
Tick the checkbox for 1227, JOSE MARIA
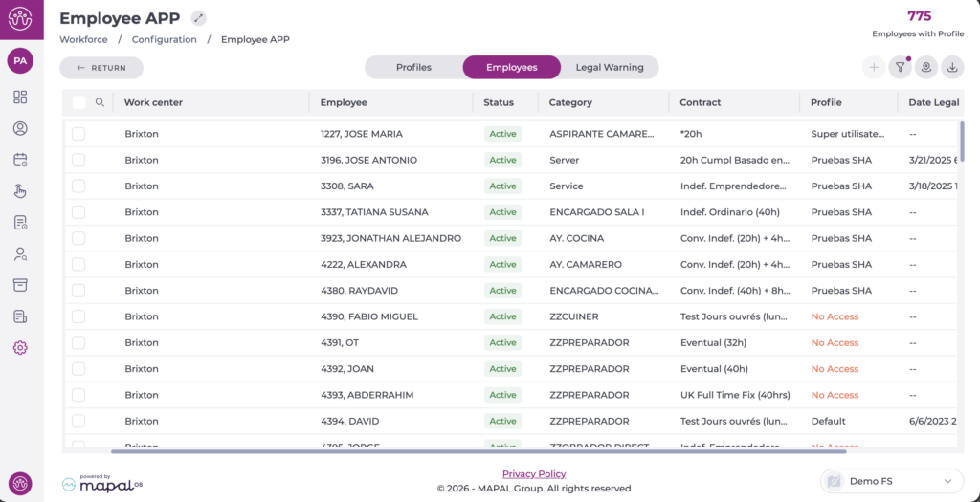78,134
